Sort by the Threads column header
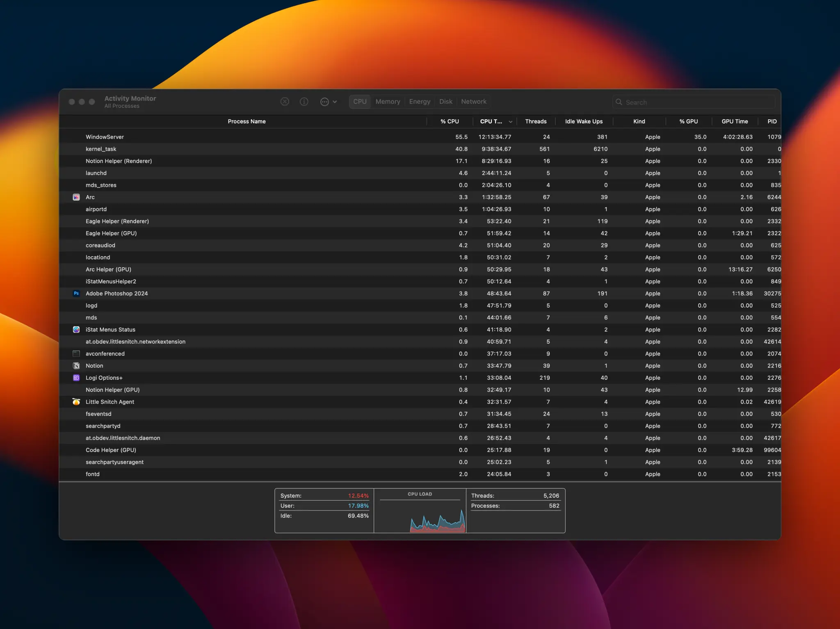Viewport: 840px width, 629px height. (x=536, y=121)
